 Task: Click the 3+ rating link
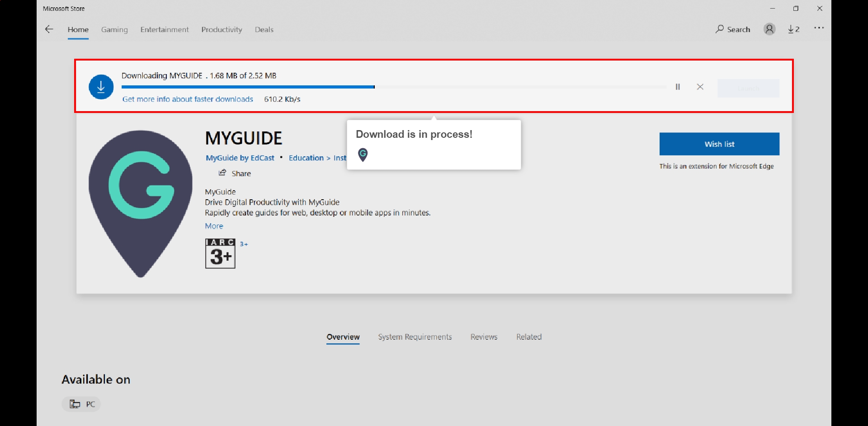pyautogui.click(x=244, y=244)
